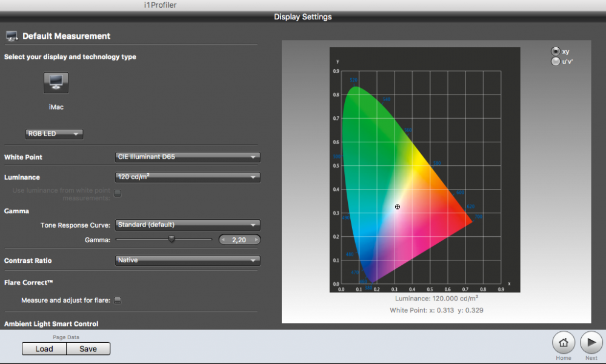Click the Select your display and technology type text
Viewport: 606px width, 364px height.
click(70, 57)
